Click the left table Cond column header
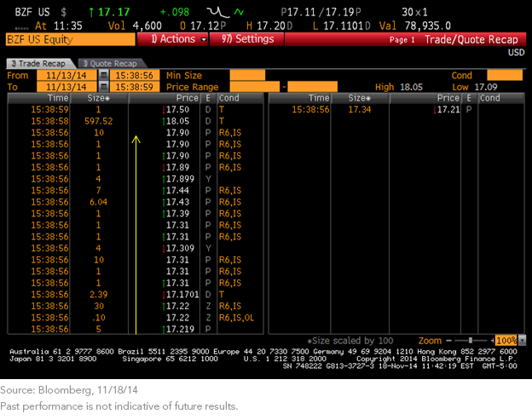Viewport: 532px width, 420px height. [x=240, y=98]
